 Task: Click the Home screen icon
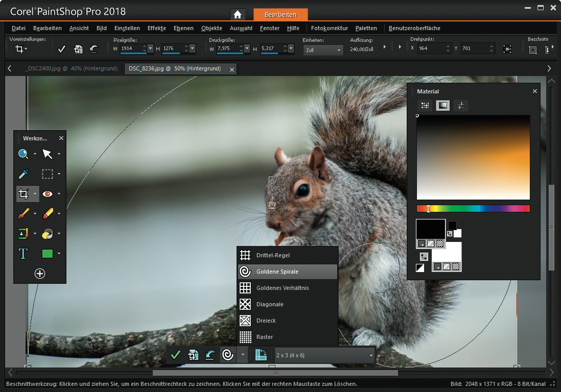click(238, 14)
